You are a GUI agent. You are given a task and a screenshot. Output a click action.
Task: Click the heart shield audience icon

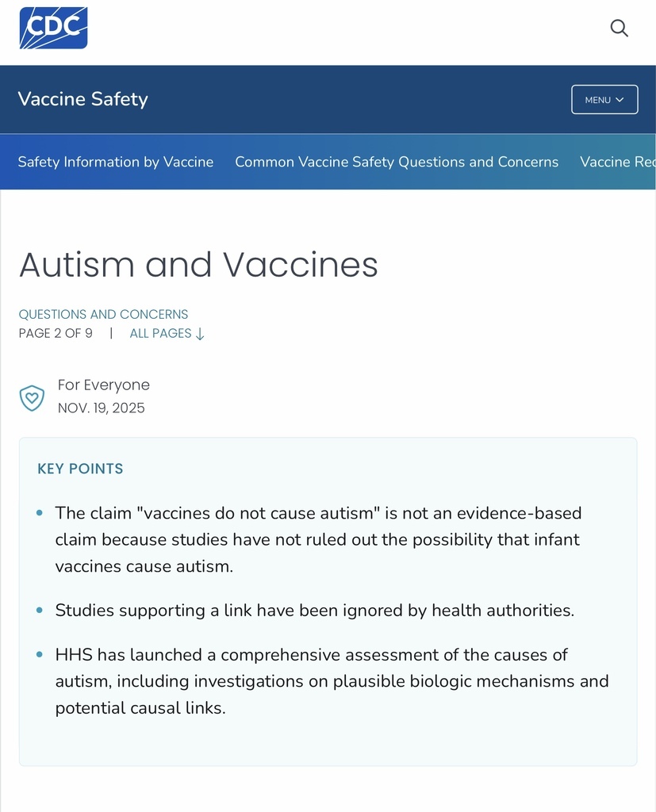[x=32, y=397]
